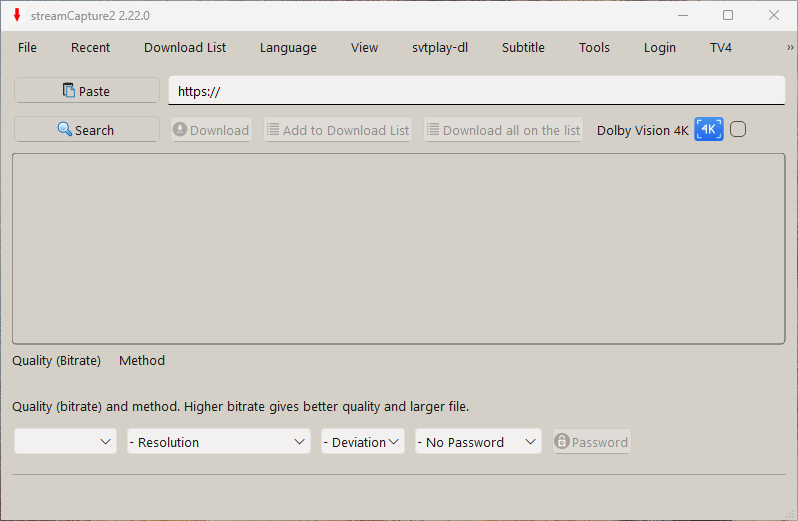Expand the No Password dropdown
Screen dimensions: 798x521
(x=478, y=442)
